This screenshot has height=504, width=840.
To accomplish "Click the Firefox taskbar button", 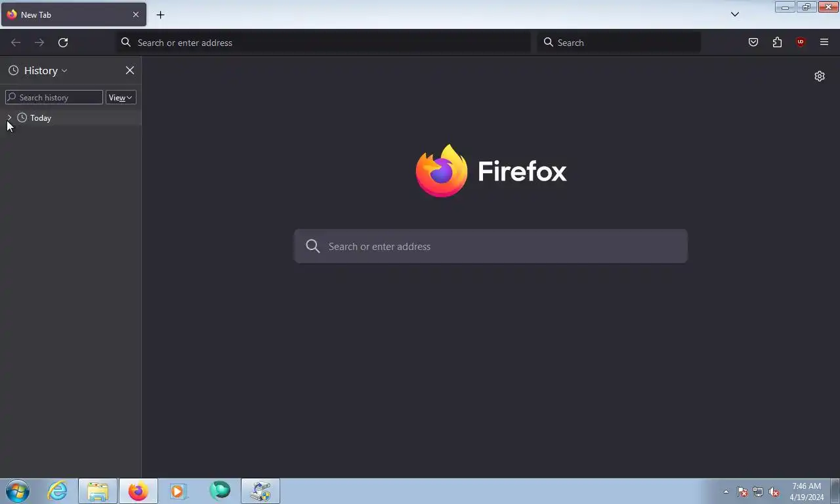I will tap(138, 491).
